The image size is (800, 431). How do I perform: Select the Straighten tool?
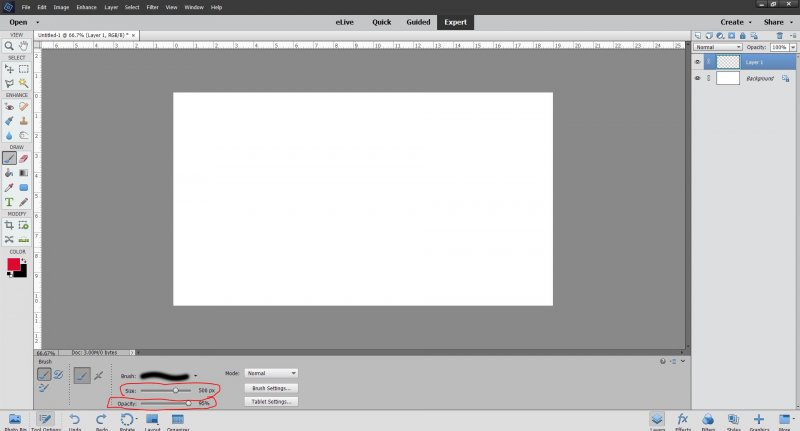click(x=23, y=239)
